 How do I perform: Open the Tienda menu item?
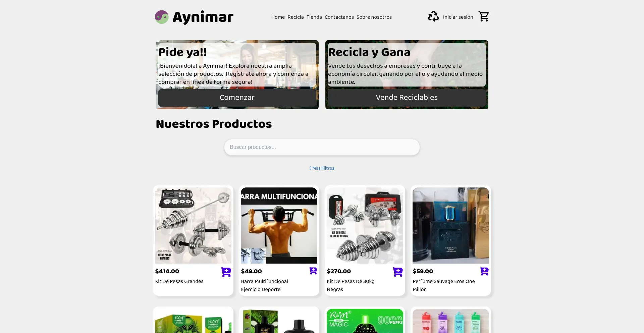click(314, 17)
